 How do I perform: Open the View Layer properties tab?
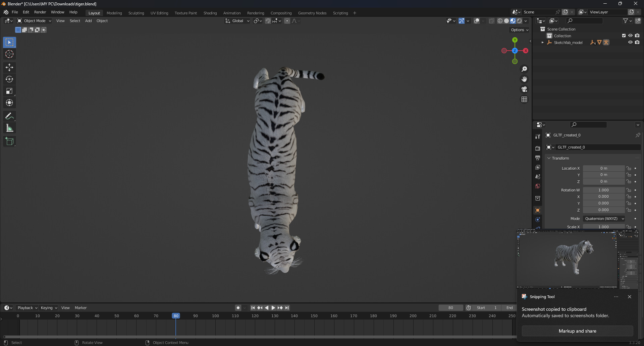click(538, 167)
